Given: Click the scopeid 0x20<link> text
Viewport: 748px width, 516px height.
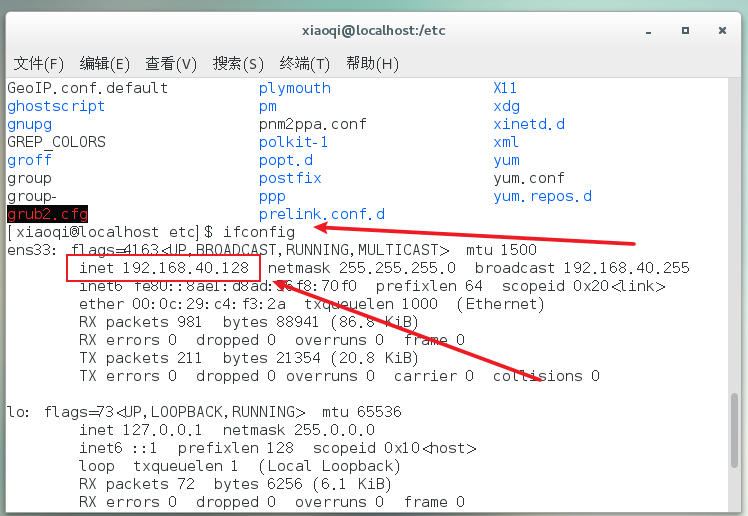Looking at the screenshot, I should (583, 286).
